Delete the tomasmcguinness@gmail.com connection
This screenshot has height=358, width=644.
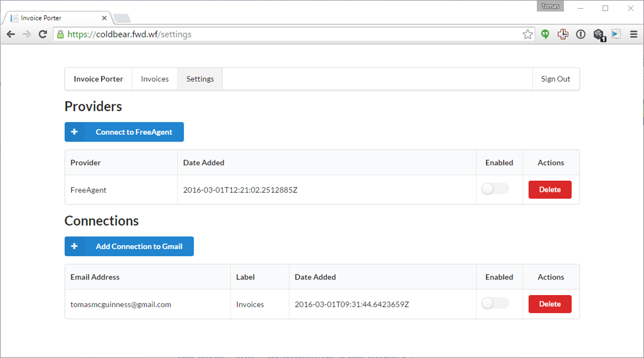[550, 304]
